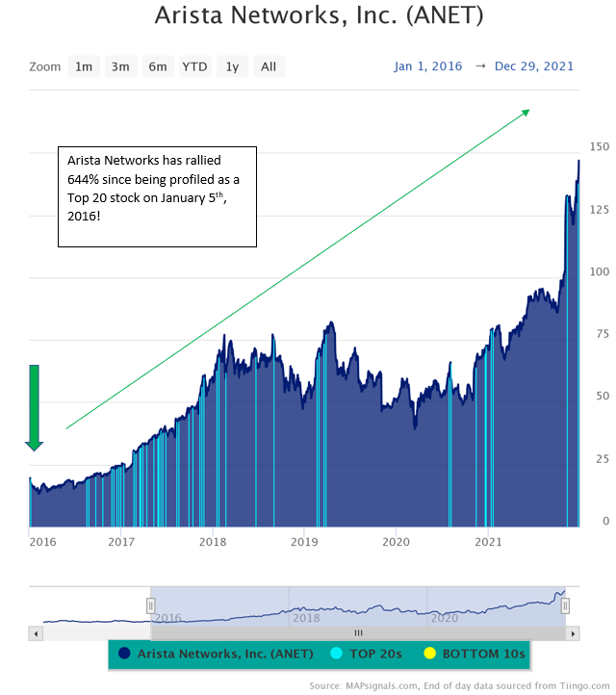Click the 2017 x-axis label
This screenshot has width=616, height=695.
coord(121,542)
